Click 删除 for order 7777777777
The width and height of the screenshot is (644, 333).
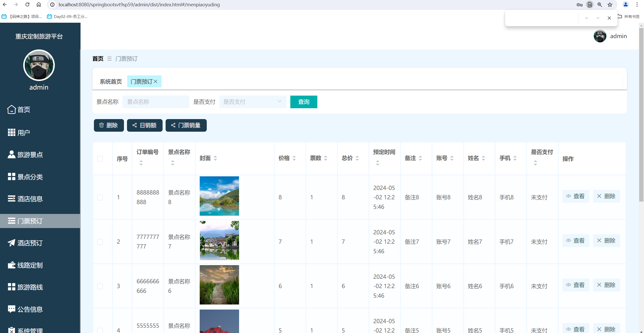click(x=606, y=241)
